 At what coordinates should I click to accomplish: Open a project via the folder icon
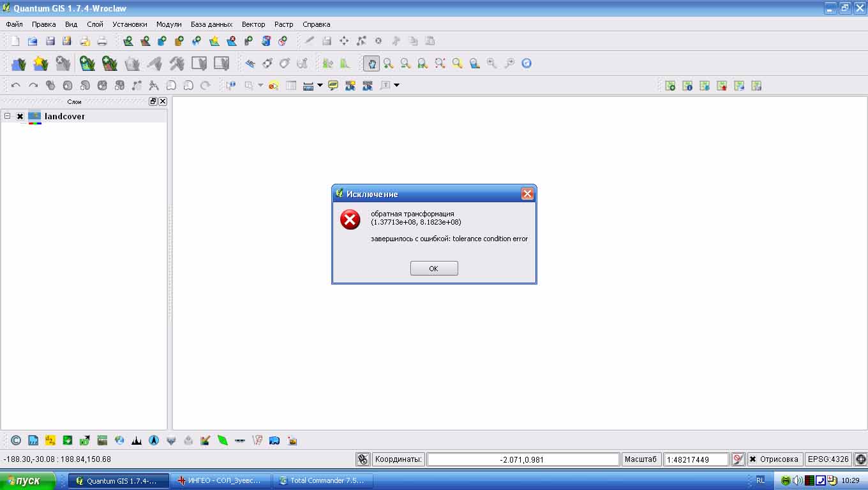click(33, 41)
